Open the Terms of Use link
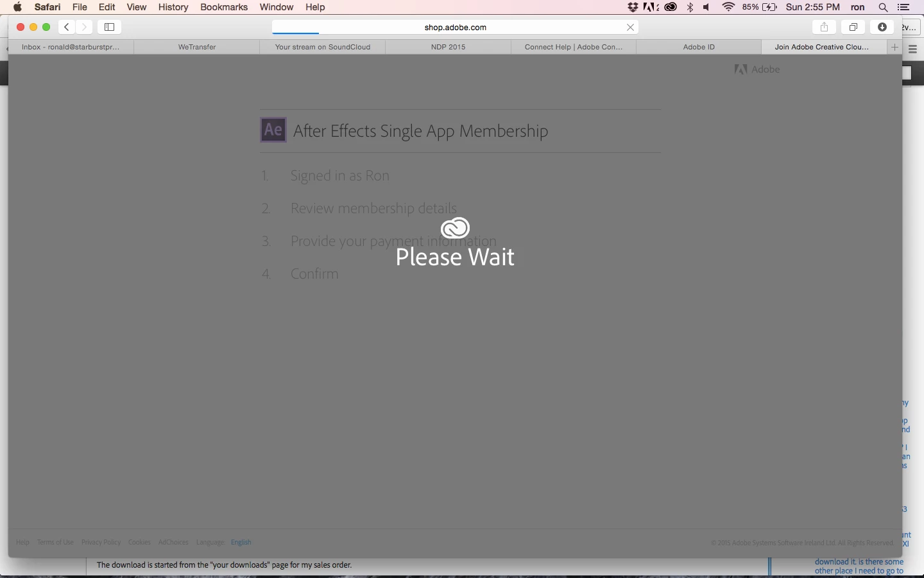The width and height of the screenshot is (924, 578). tap(55, 542)
